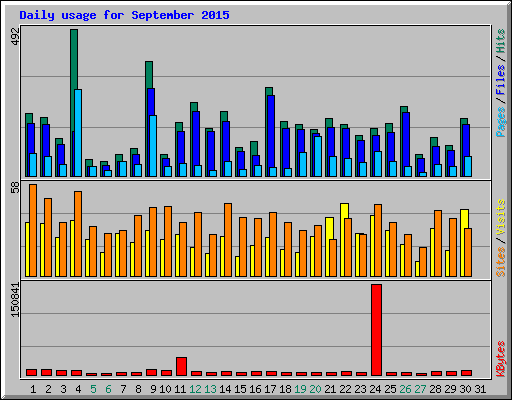Click green weekend day label 5

coord(93,389)
